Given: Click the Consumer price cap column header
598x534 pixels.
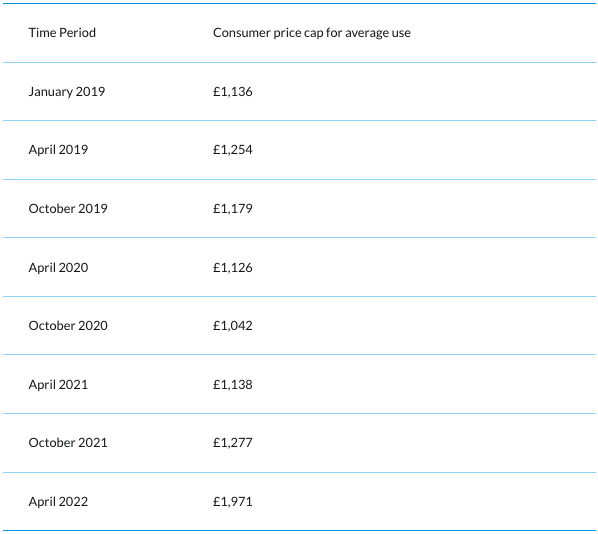Looking at the screenshot, I should (x=312, y=33).
